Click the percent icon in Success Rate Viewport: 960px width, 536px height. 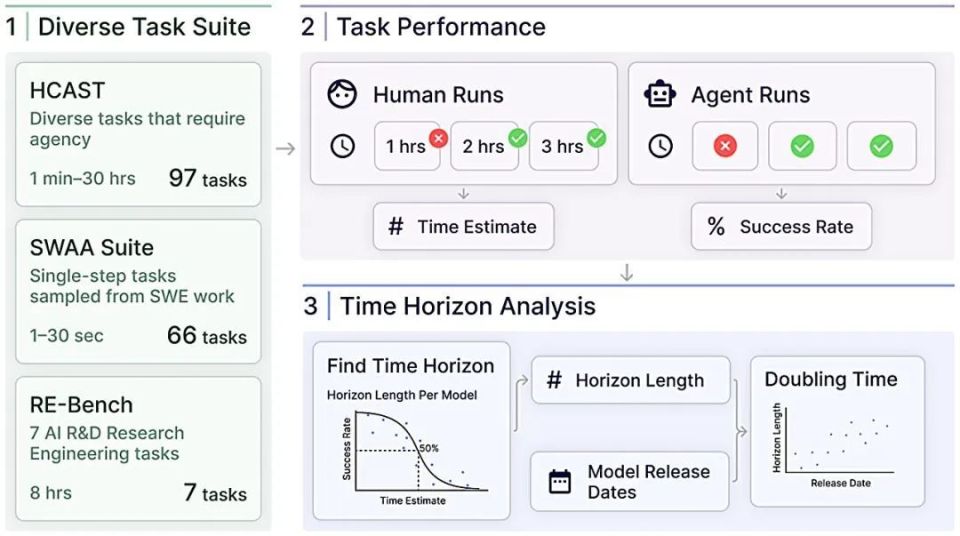point(716,227)
